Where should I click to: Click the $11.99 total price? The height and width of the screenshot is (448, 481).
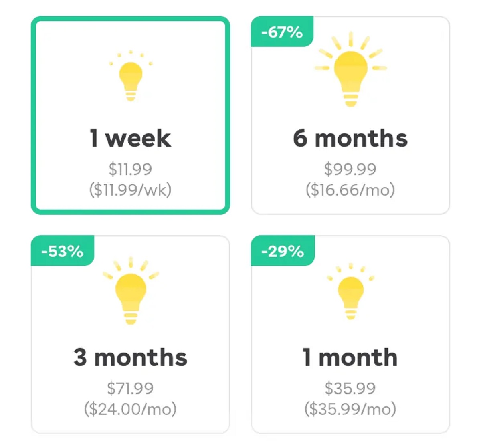click(x=130, y=169)
